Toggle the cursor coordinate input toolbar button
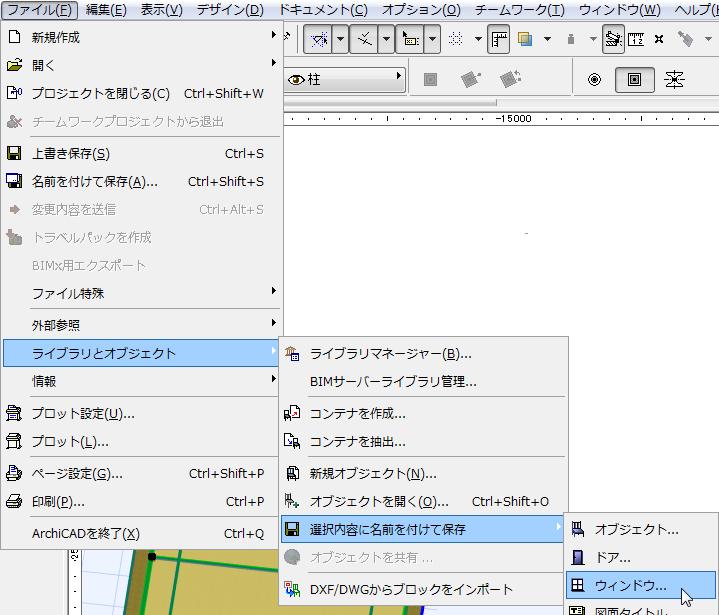Image resolution: width=719 pixels, height=615 pixels. [x=410, y=39]
